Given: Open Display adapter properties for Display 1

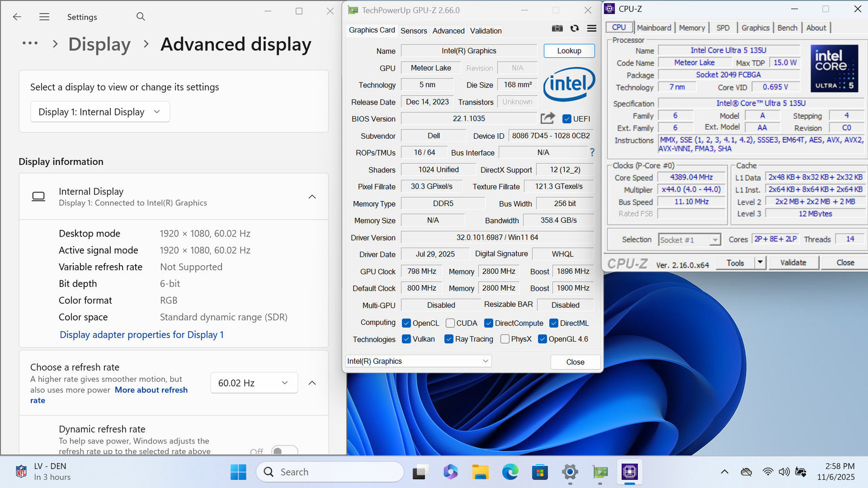Looking at the screenshot, I should tap(142, 335).
